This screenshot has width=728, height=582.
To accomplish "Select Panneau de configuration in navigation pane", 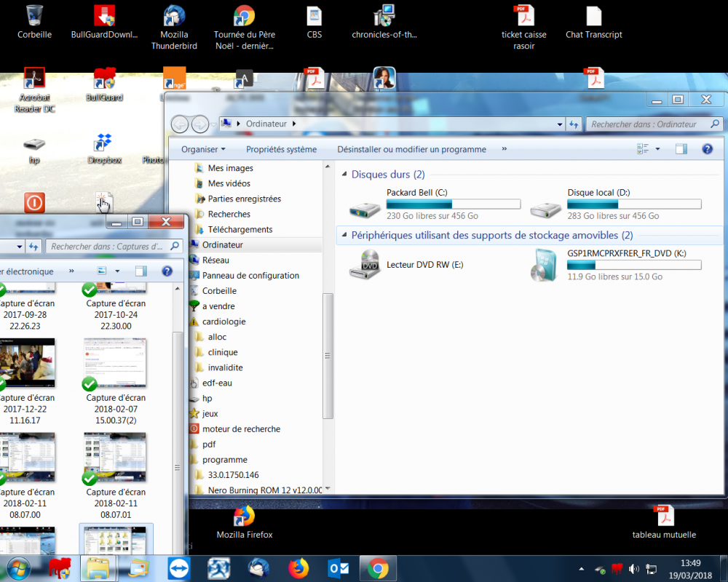I will click(250, 276).
